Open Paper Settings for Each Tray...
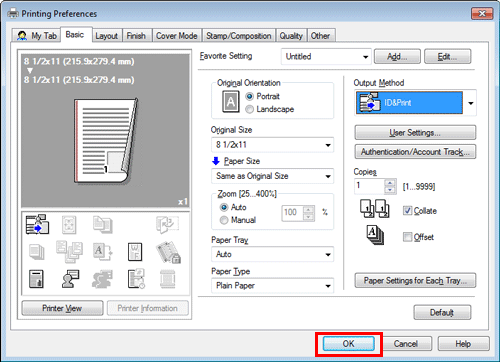The width and height of the screenshot is (500, 362). point(415,281)
